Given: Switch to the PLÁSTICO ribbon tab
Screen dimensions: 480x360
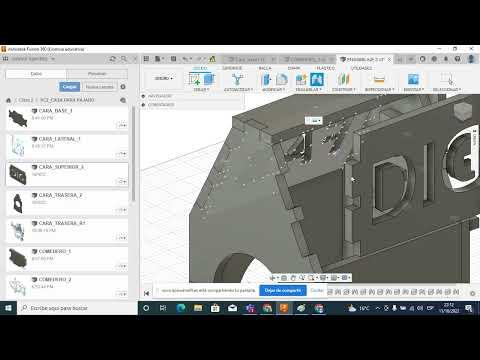Looking at the screenshot, I should [x=326, y=68].
